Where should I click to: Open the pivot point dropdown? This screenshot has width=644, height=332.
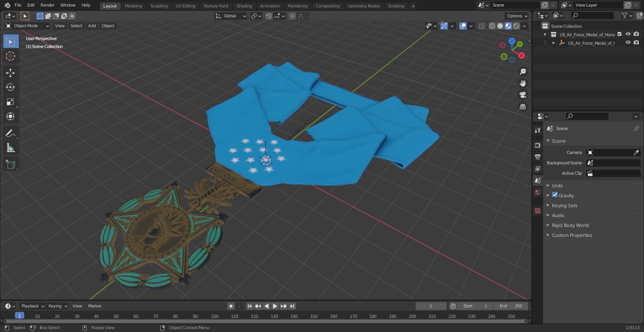pyautogui.click(x=256, y=16)
